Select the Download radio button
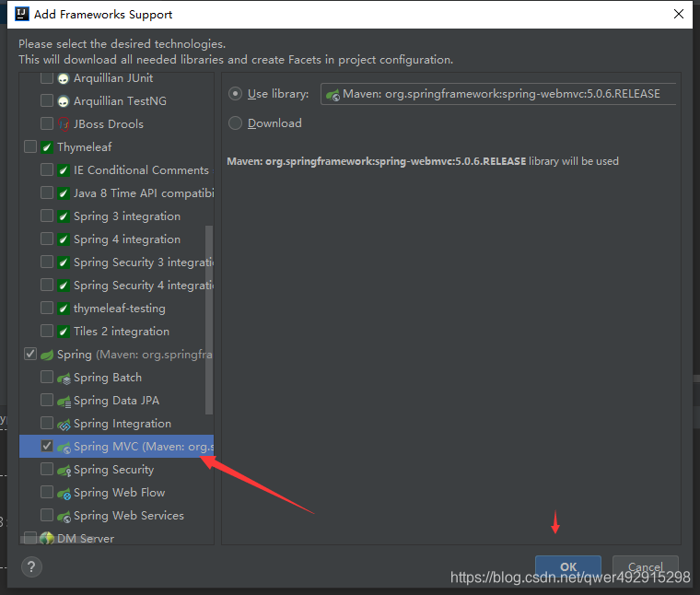The image size is (700, 595). 235,123
